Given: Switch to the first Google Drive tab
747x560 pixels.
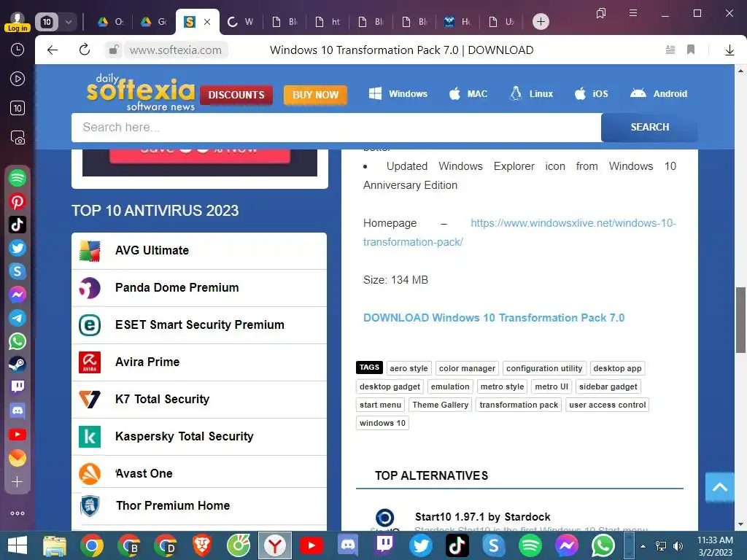Looking at the screenshot, I should [111, 22].
